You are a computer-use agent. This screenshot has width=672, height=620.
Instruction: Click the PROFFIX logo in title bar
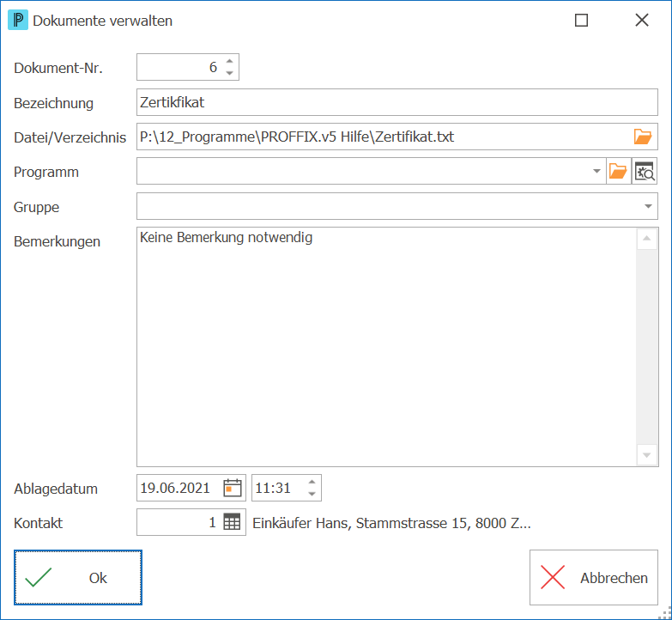18,20
